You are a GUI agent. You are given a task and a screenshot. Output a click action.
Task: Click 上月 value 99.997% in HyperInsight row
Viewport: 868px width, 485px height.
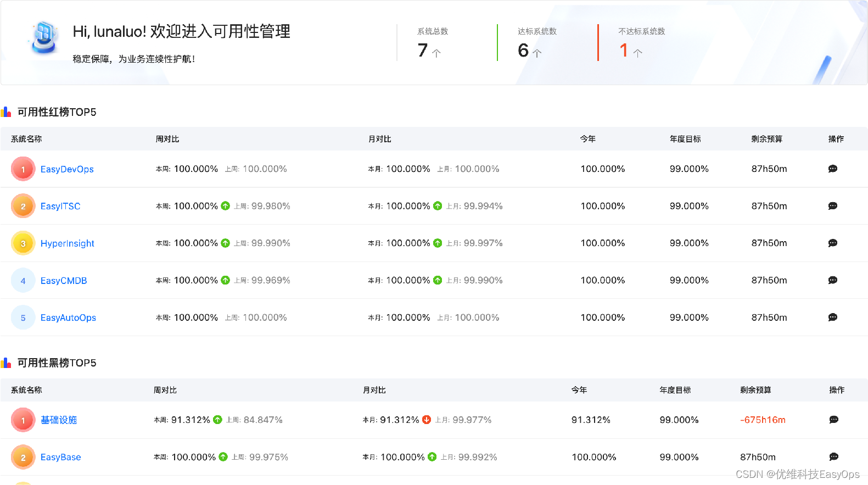point(483,243)
